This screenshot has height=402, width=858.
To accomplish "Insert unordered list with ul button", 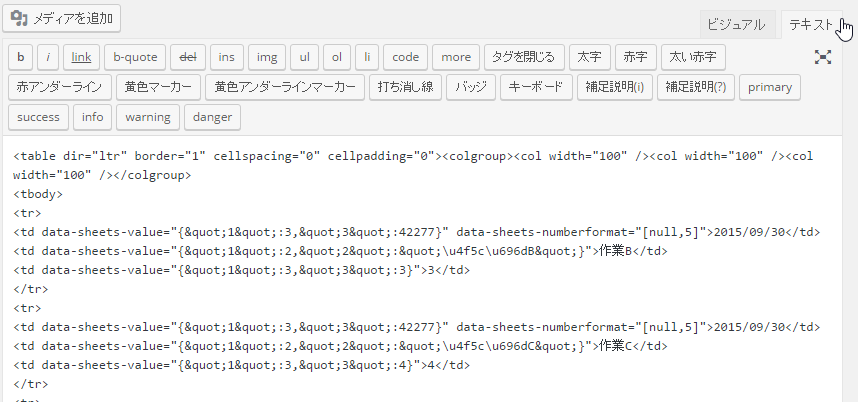I will click(x=305, y=57).
